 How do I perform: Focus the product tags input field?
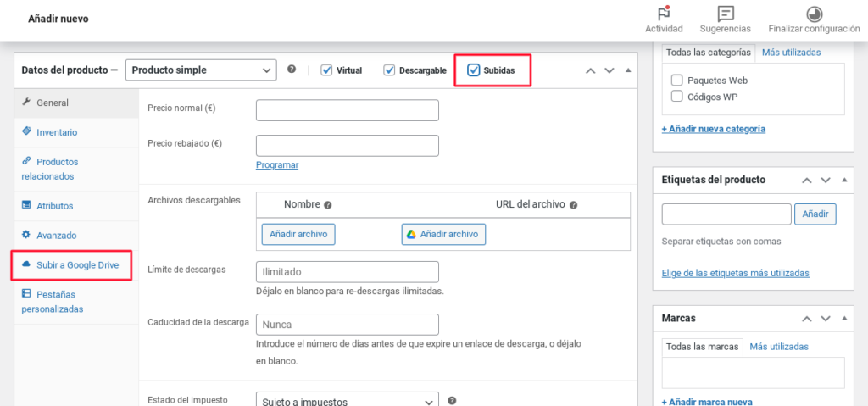pyautogui.click(x=726, y=214)
